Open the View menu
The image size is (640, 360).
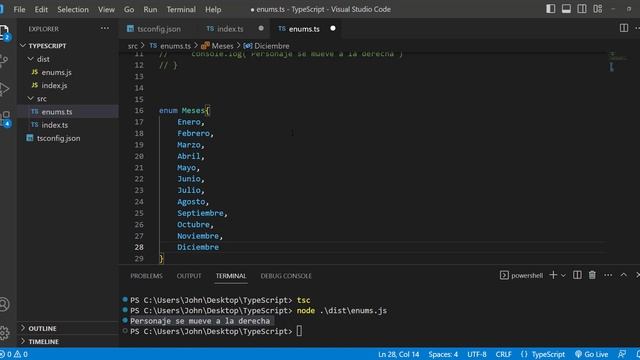pos(106,9)
